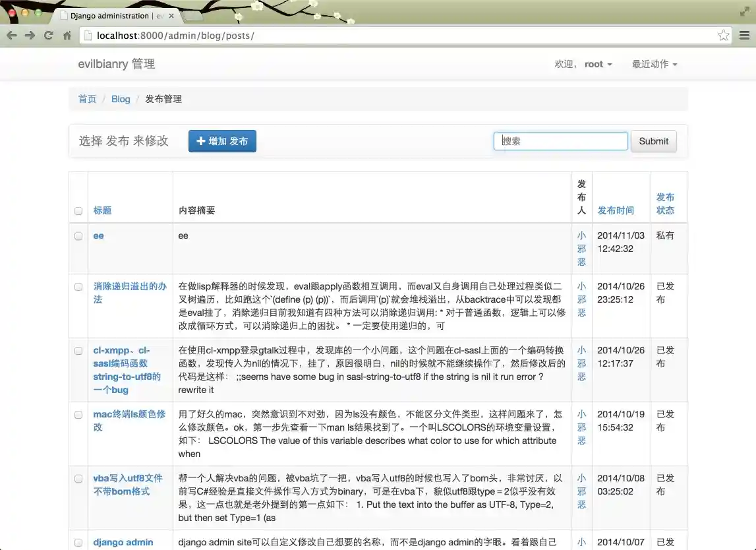
Task: Reload the page with refresh icon
Action: click(48, 36)
